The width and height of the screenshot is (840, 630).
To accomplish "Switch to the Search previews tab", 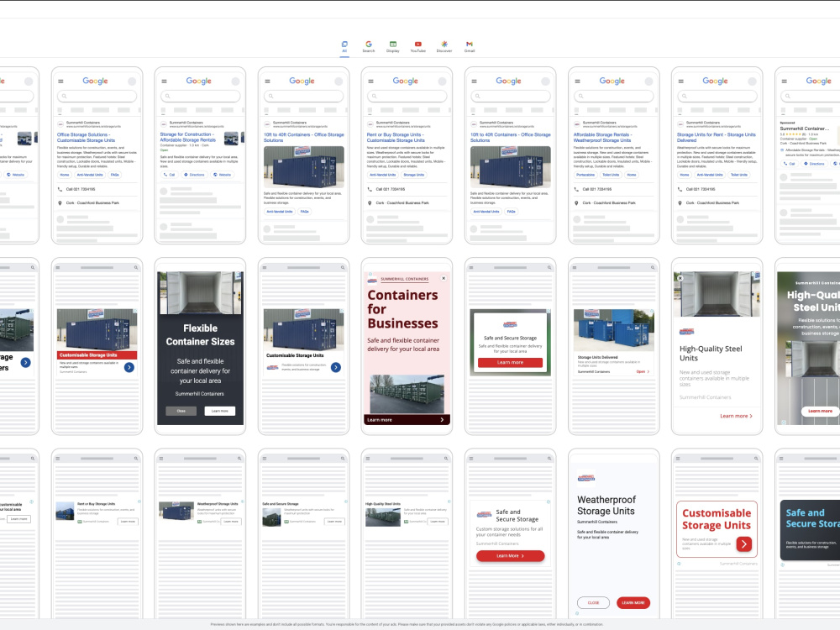I will pyautogui.click(x=369, y=46).
